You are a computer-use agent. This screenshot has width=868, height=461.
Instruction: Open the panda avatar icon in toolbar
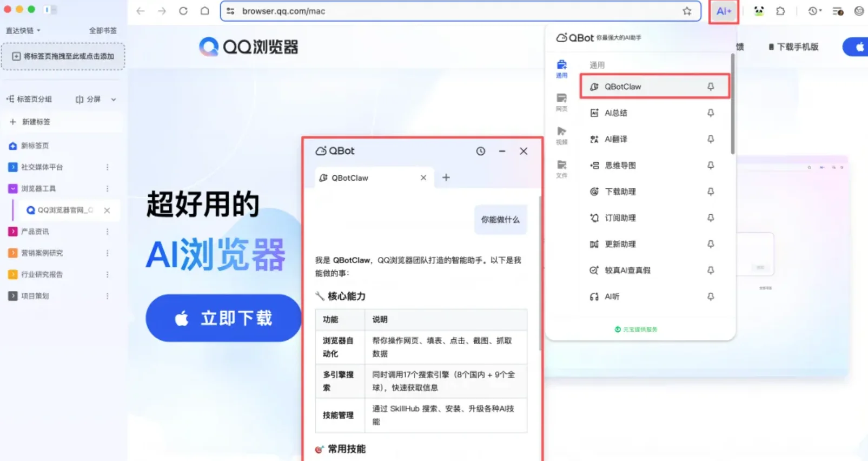(x=759, y=11)
